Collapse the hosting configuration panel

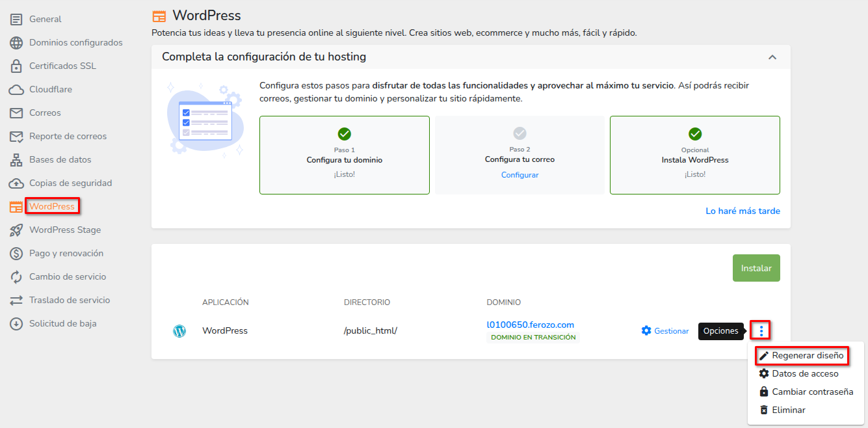tap(772, 57)
